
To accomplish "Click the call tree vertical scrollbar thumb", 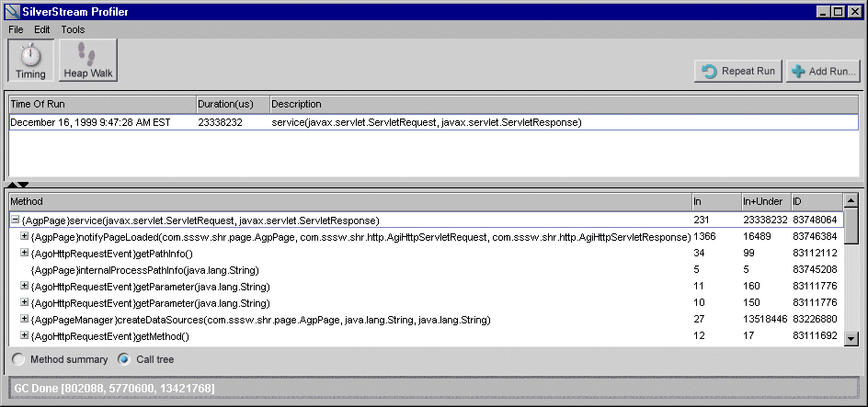I will (x=851, y=226).
